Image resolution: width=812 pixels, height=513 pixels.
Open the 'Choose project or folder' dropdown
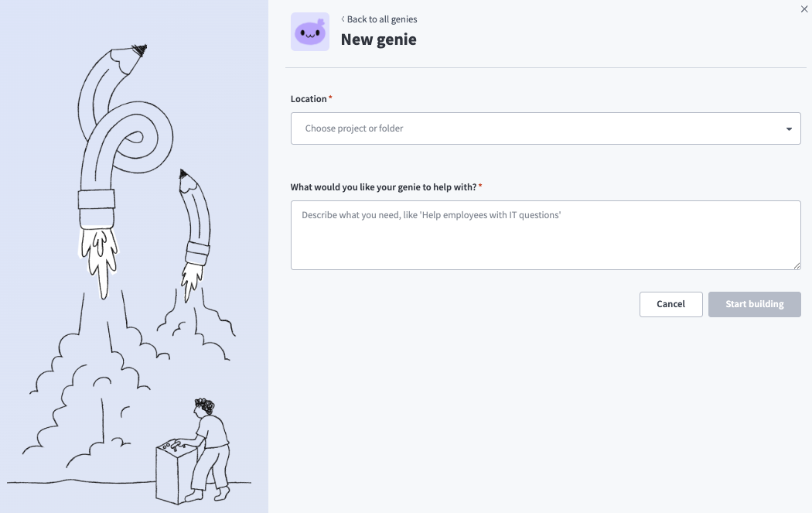pyautogui.click(x=546, y=128)
